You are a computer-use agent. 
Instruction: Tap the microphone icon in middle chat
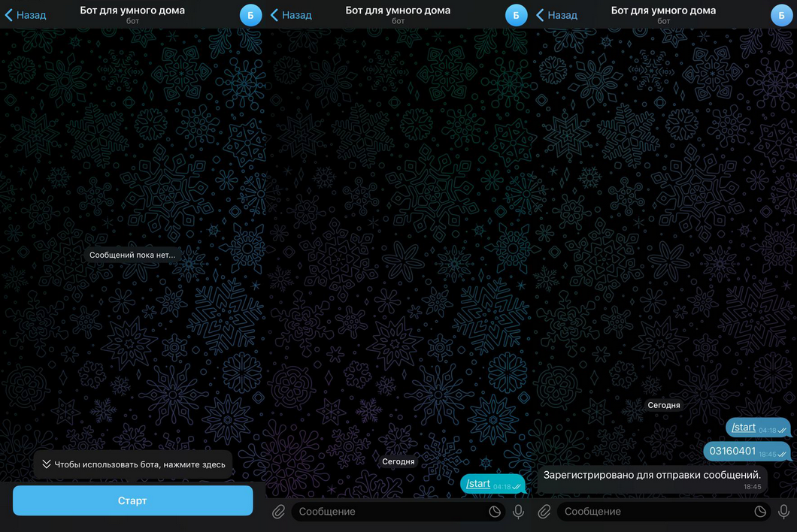click(518, 512)
